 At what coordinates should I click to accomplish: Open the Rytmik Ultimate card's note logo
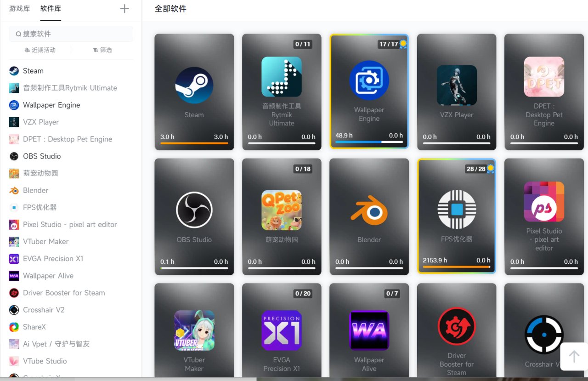click(282, 77)
